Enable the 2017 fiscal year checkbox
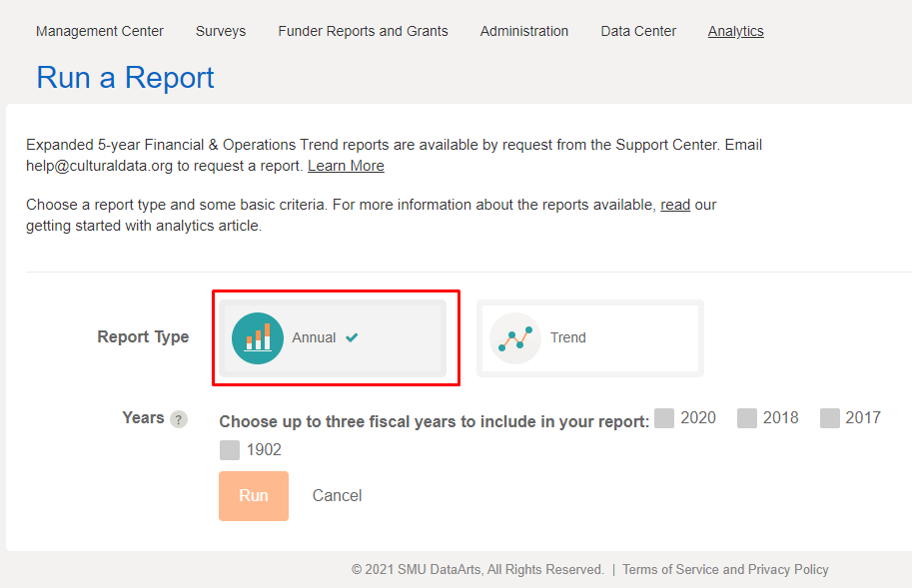The image size is (912, 588). (830, 418)
